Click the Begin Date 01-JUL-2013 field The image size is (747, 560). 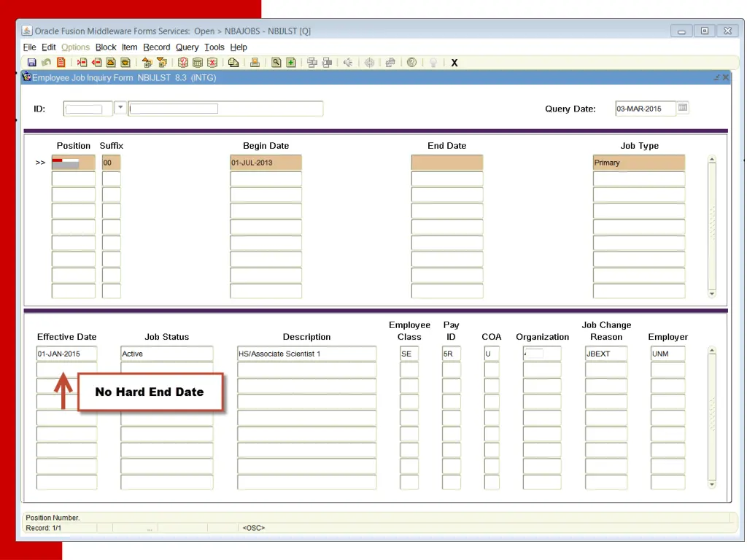[266, 163]
